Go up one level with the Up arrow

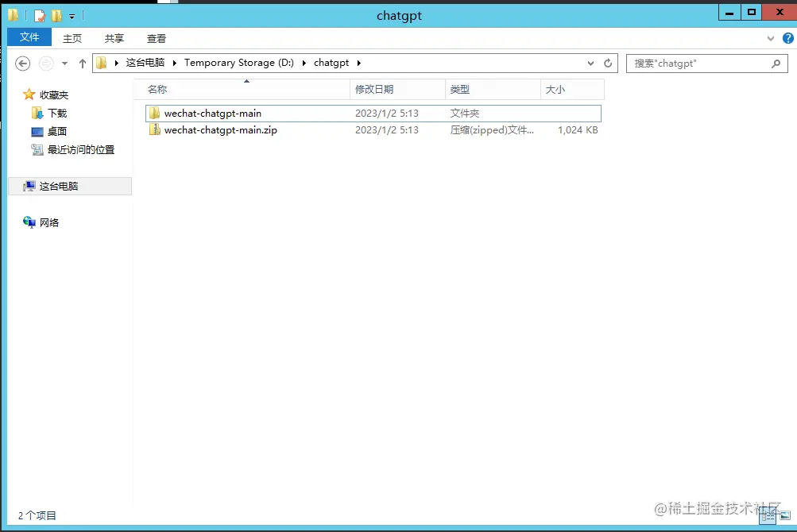click(83, 64)
